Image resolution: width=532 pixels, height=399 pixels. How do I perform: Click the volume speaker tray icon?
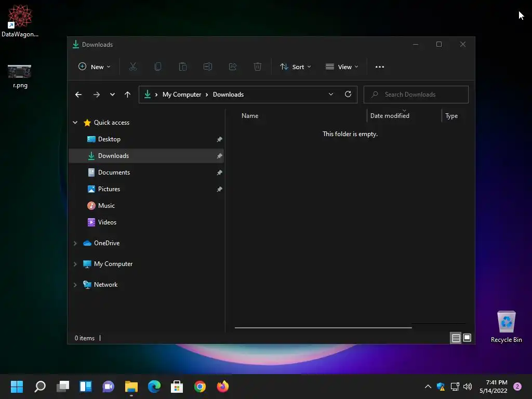[x=468, y=387]
